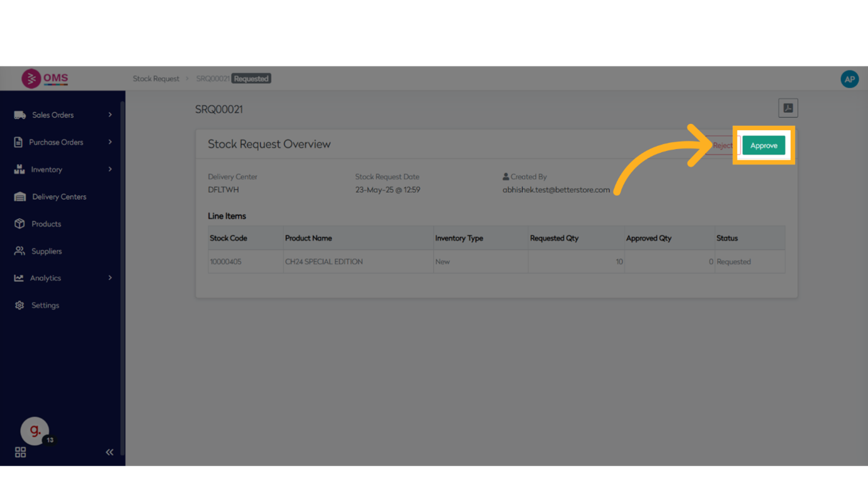Collapse the sidebar with double chevron
This screenshot has width=868, height=488.
(110, 452)
